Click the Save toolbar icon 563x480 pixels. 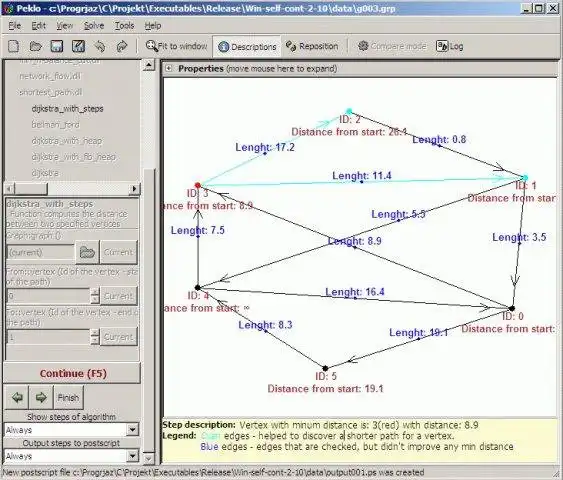57,46
